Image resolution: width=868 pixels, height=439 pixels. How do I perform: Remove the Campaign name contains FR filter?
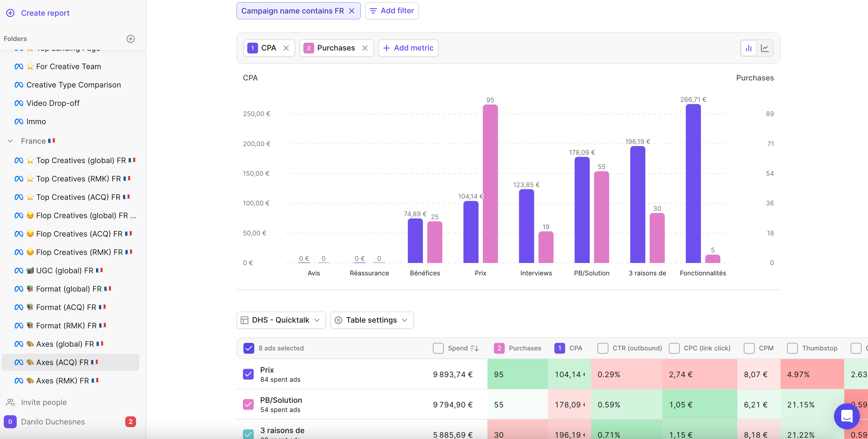point(351,11)
